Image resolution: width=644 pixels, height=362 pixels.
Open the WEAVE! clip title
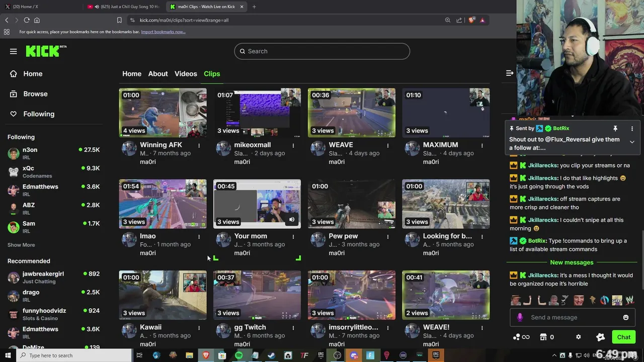pyautogui.click(x=436, y=327)
